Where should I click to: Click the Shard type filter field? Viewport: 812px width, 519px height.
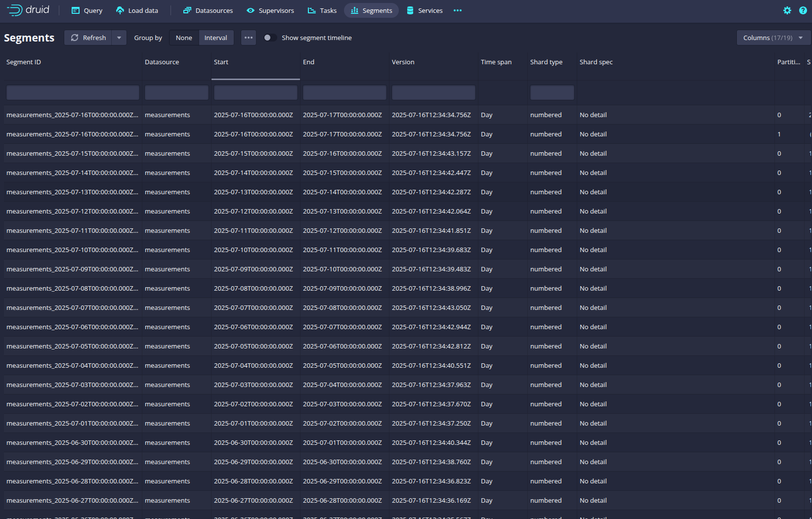(x=552, y=92)
